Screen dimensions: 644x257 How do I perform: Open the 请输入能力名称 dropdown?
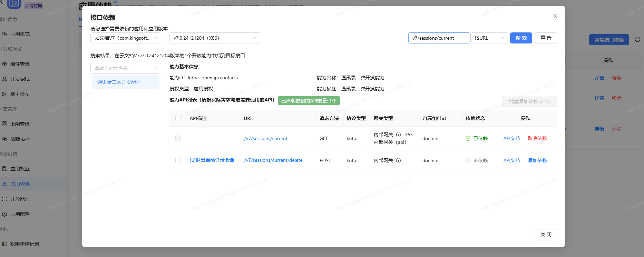[x=126, y=68]
